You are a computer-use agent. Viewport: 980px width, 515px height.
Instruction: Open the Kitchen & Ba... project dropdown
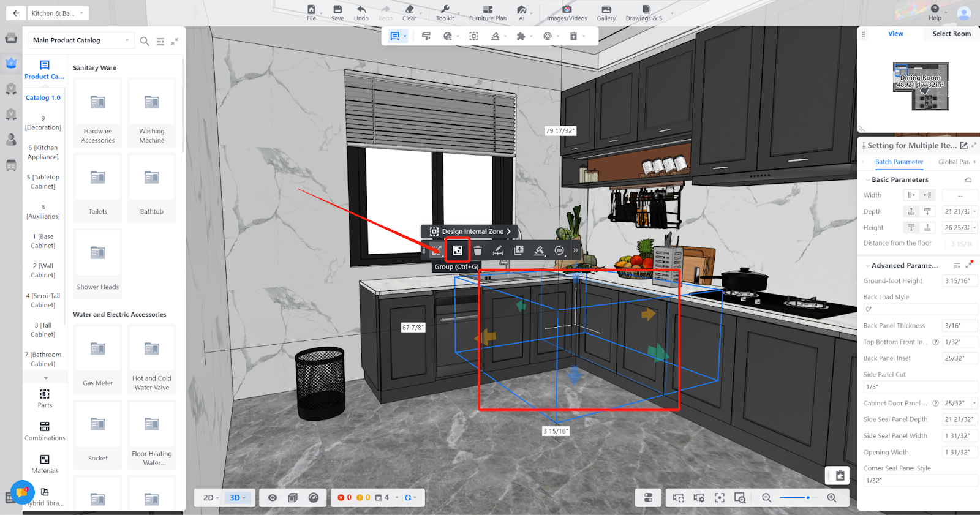(x=57, y=13)
